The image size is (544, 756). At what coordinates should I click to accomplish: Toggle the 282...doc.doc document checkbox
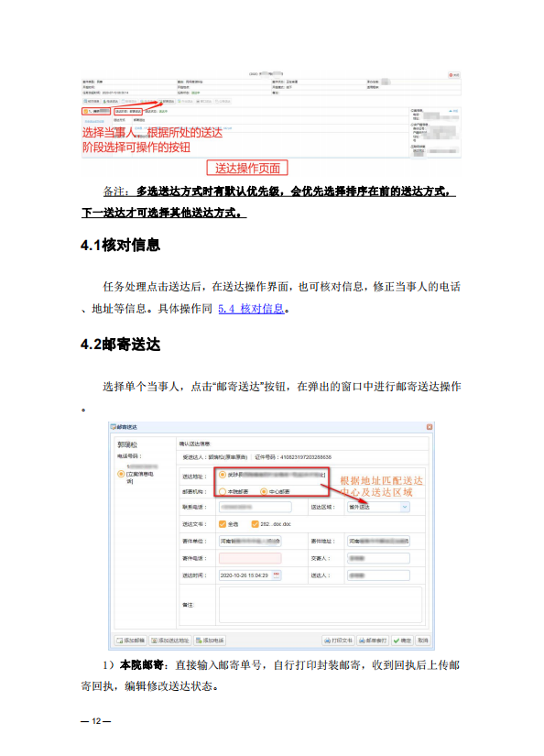[x=255, y=524]
